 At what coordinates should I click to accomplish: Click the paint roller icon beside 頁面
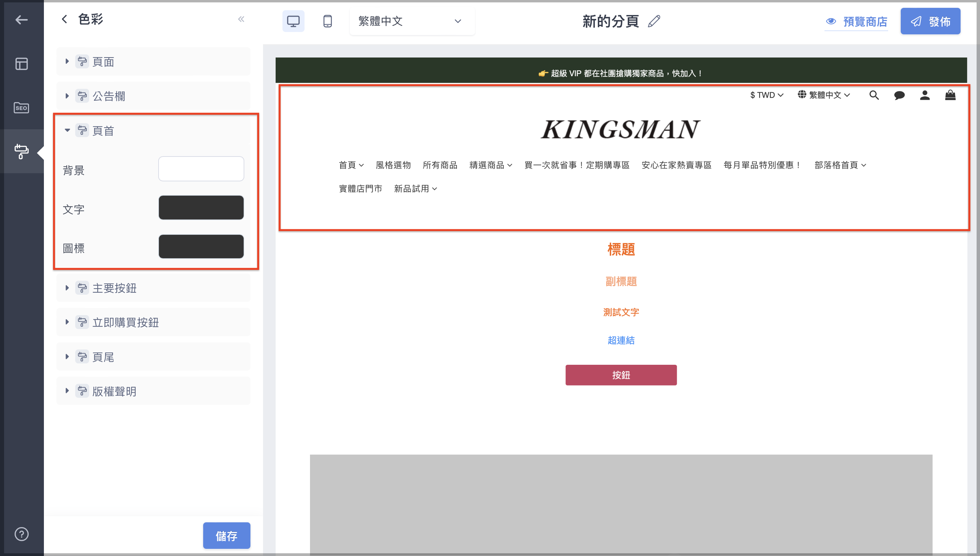(x=82, y=62)
